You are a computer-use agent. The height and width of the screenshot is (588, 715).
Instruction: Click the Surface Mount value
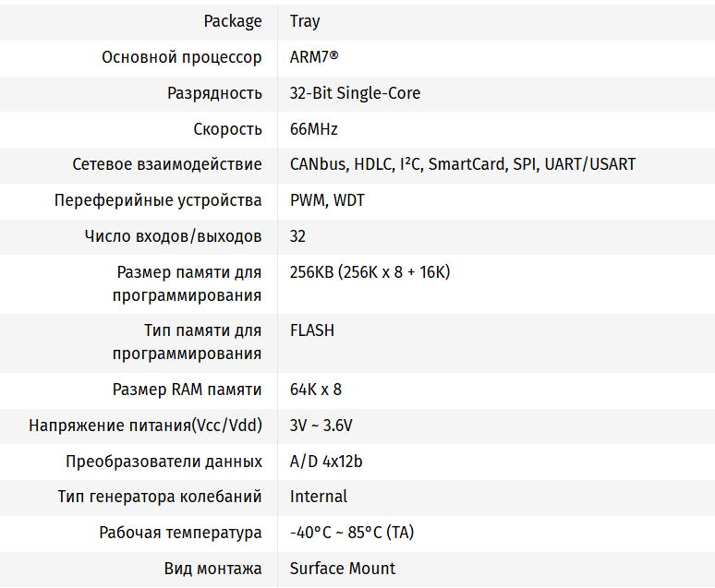tap(343, 569)
